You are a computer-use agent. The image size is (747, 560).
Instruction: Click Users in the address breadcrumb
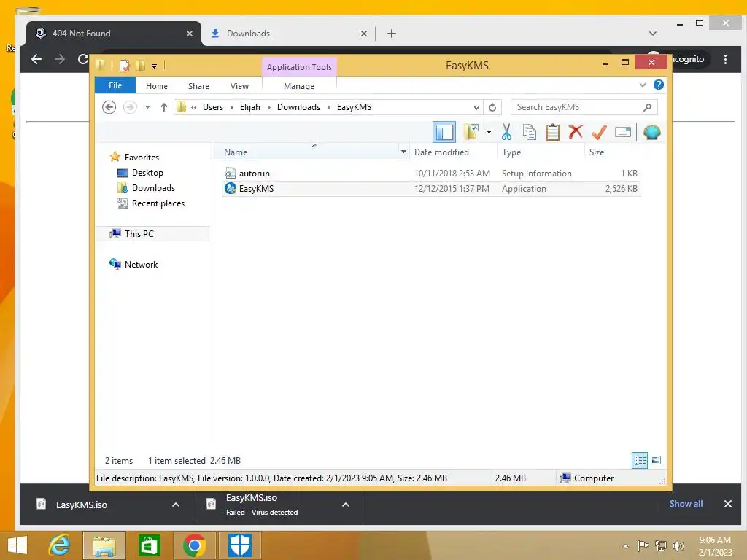coord(213,107)
